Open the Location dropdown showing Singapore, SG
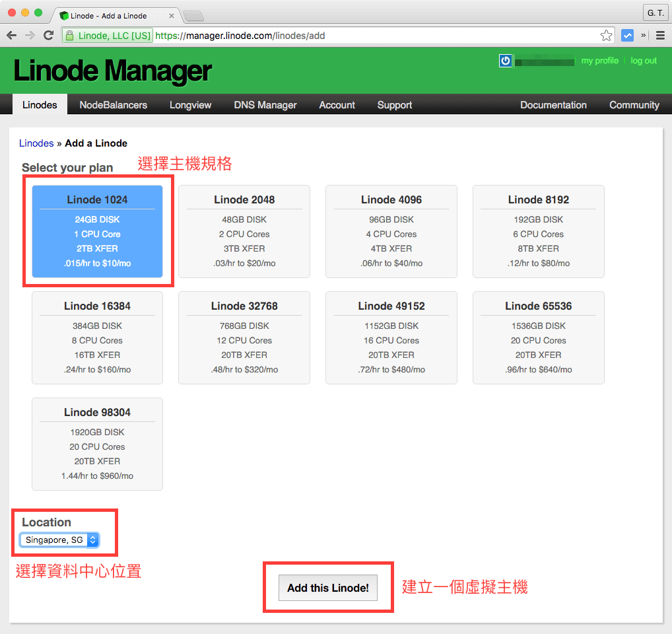Image resolution: width=672 pixels, height=634 pixels. [x=57, y=540]
